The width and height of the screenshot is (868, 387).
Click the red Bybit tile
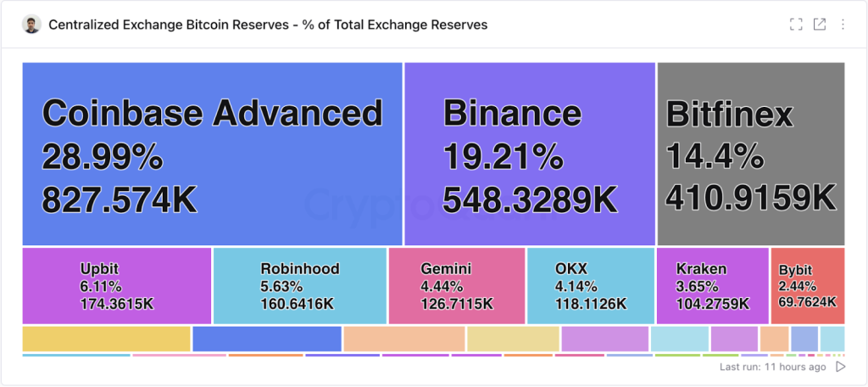808,286
